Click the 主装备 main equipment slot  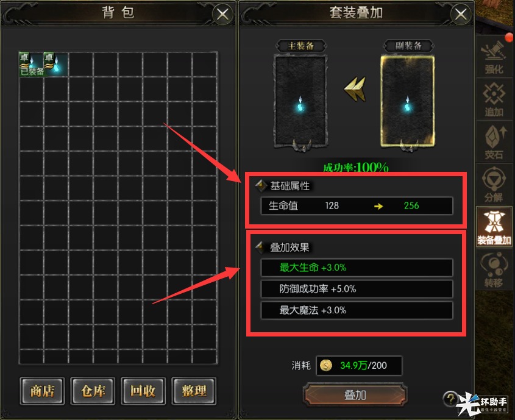(300, 102)
